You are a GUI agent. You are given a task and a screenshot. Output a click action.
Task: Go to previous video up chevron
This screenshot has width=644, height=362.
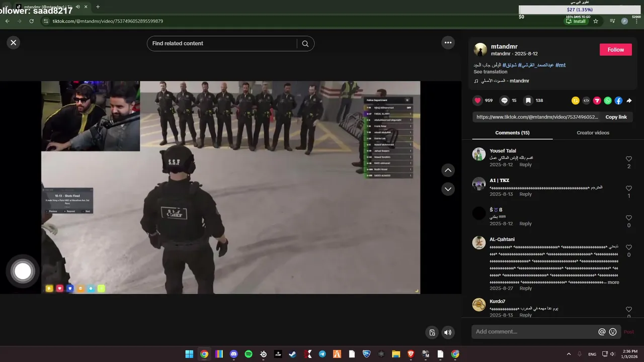tap(448, 170)
